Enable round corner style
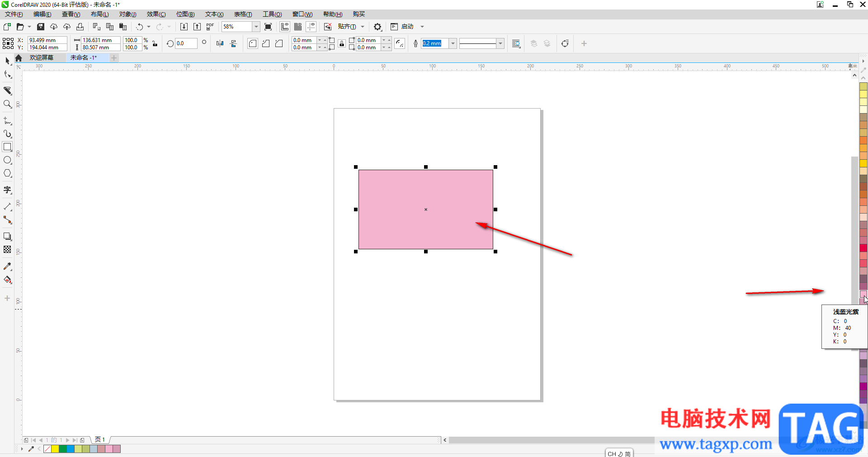 (x=253, y=43)
